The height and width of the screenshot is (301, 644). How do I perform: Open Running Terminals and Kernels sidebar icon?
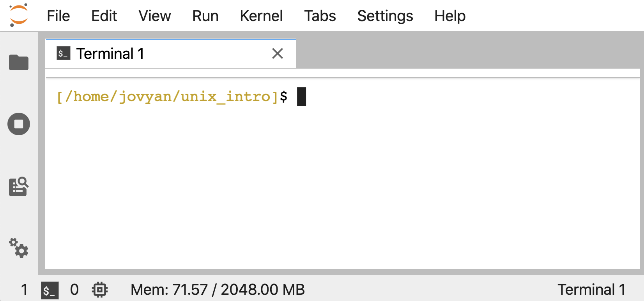pos(19,124)
